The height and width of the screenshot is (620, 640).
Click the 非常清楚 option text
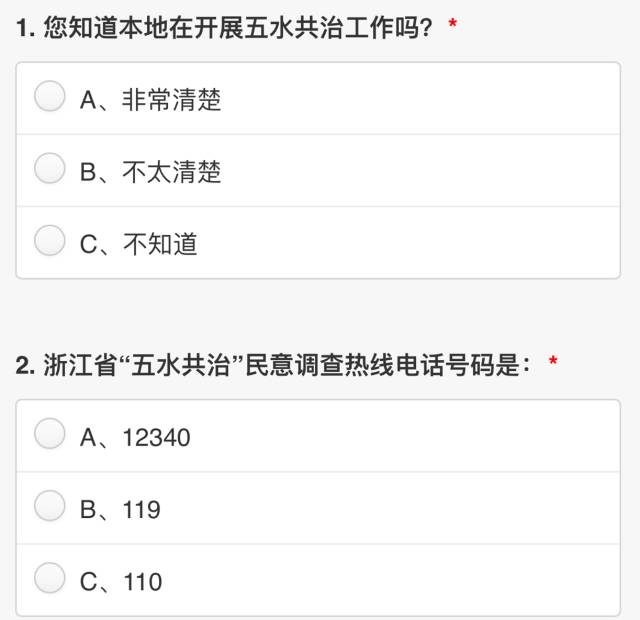click(172, 100)
